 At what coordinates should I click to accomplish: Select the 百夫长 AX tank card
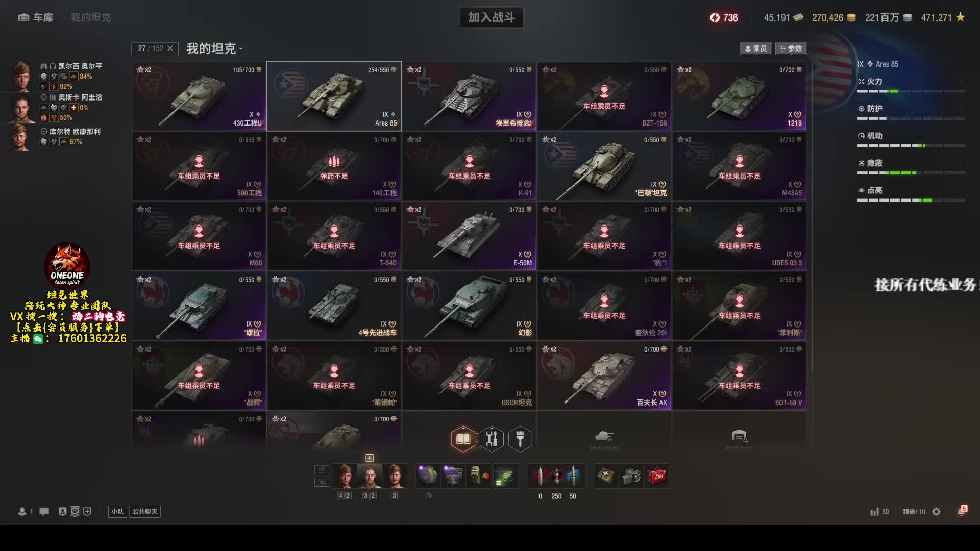604,375
